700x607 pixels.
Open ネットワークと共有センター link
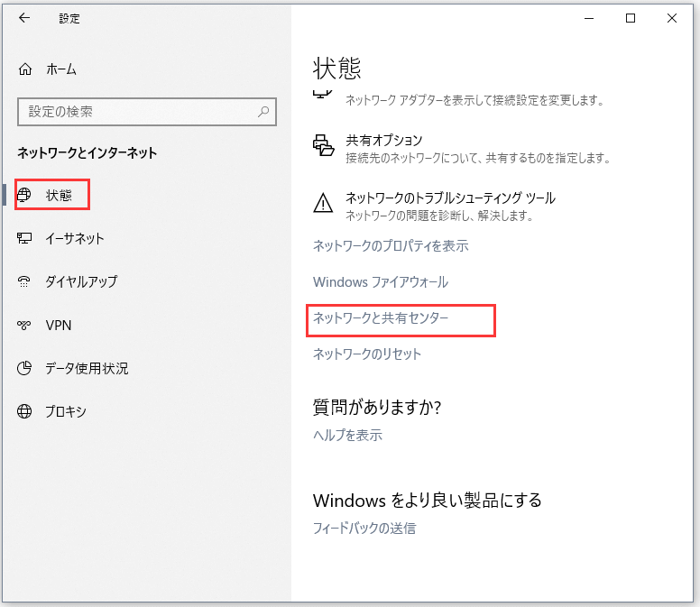click(381, 318)
